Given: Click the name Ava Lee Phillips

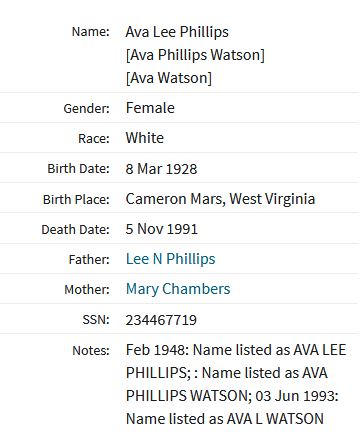Looking at the screenshot, I should click(x=177, y=32).
